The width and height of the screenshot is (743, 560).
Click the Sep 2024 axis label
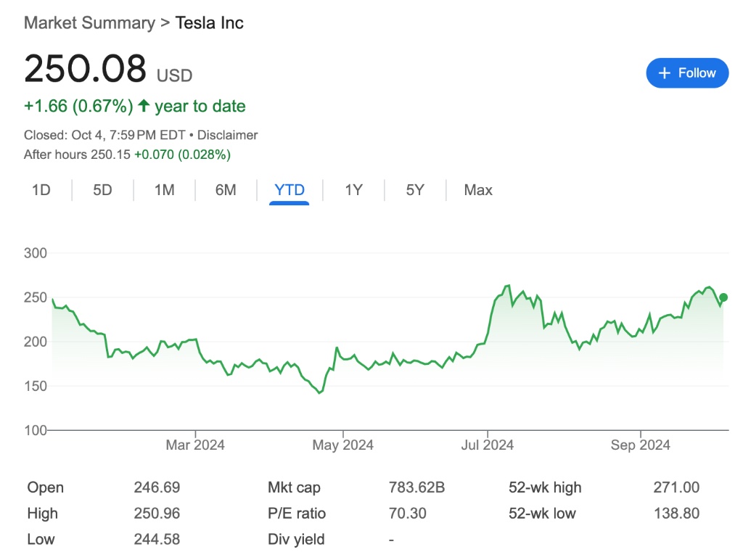(x=640, y=445)
